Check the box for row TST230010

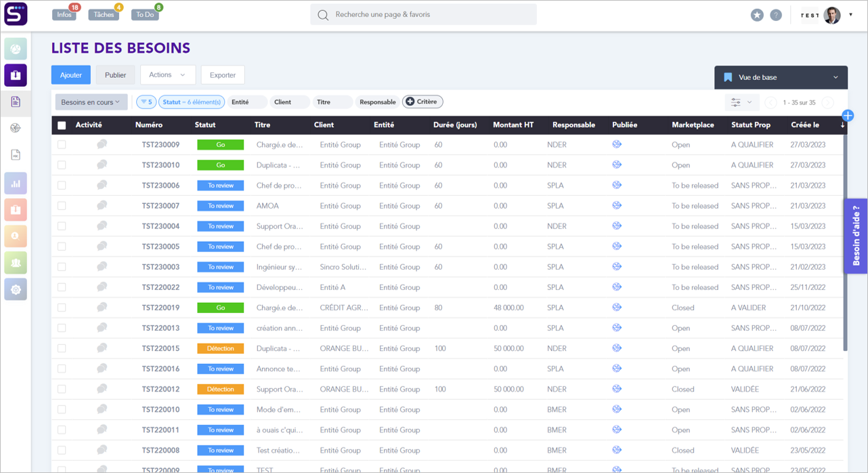pos(62,165)
